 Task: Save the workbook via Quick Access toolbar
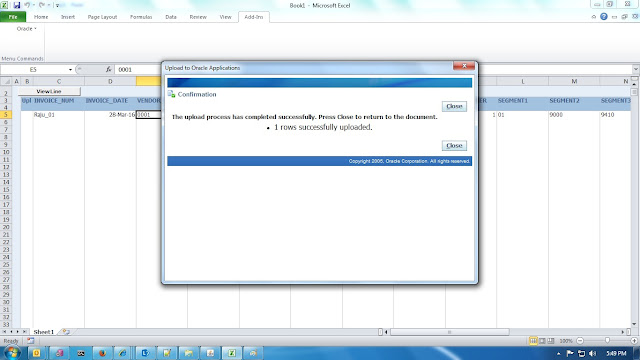17,5
